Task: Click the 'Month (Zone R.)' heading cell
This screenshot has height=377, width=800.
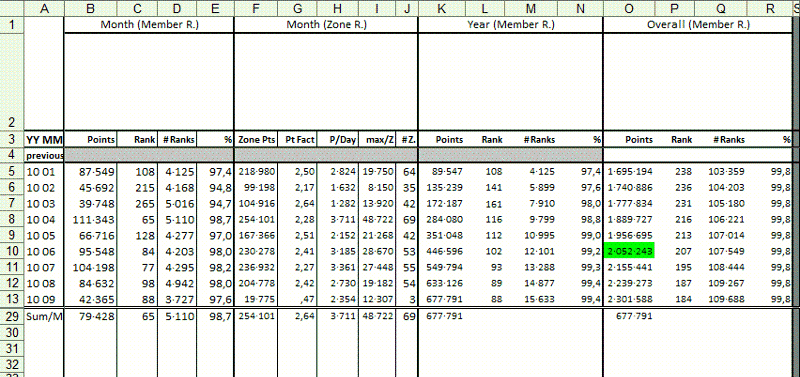Action: [326, 24]
